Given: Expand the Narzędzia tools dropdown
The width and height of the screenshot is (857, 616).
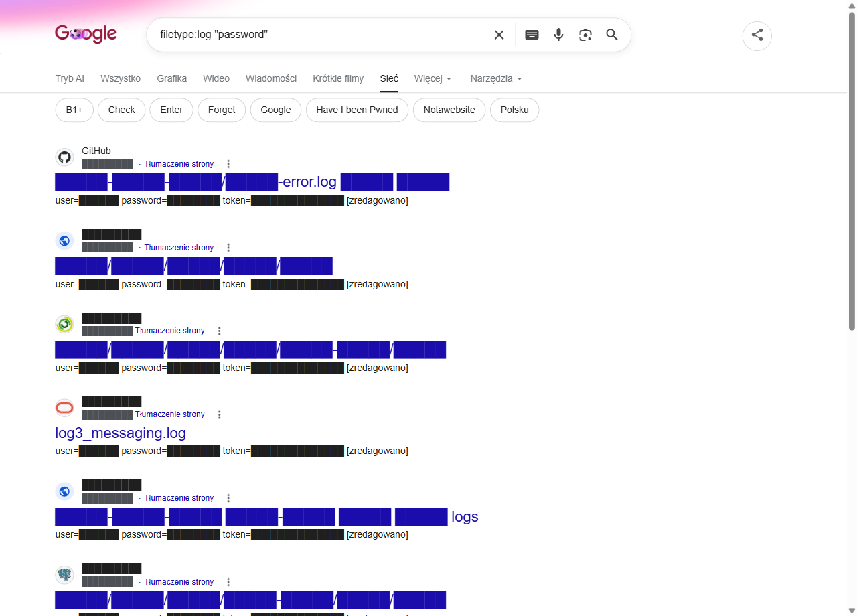Looking at the screenshot, I should (496, 78).
